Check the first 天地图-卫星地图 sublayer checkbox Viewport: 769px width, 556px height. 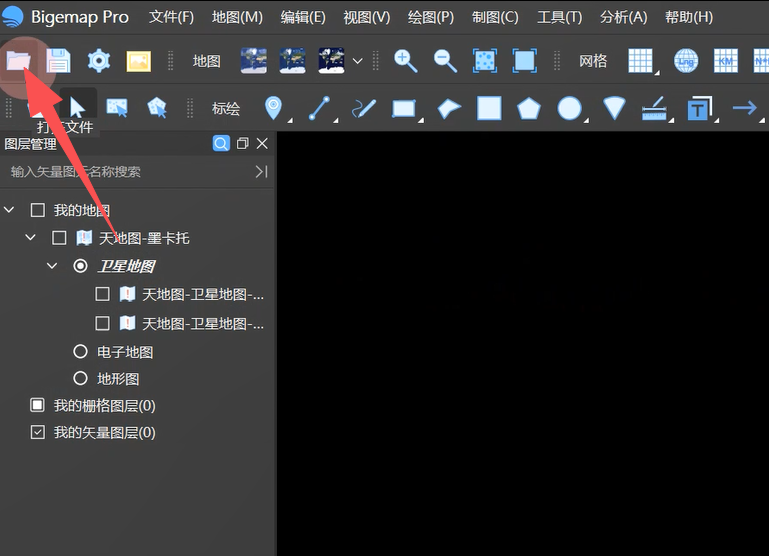click(103, 294)
